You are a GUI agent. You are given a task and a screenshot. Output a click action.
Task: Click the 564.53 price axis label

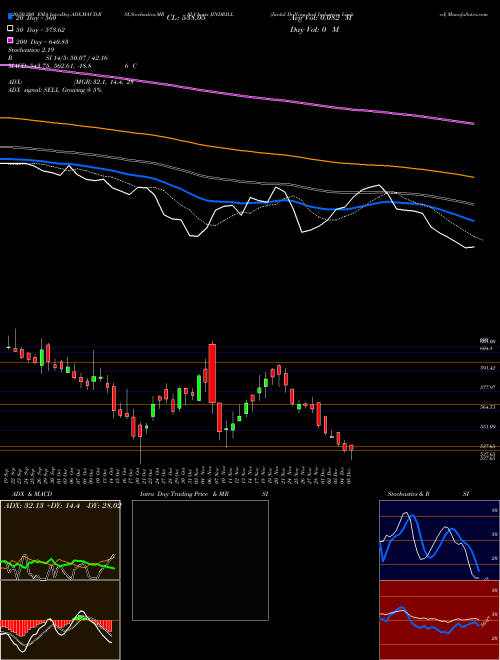coord(487,407)
